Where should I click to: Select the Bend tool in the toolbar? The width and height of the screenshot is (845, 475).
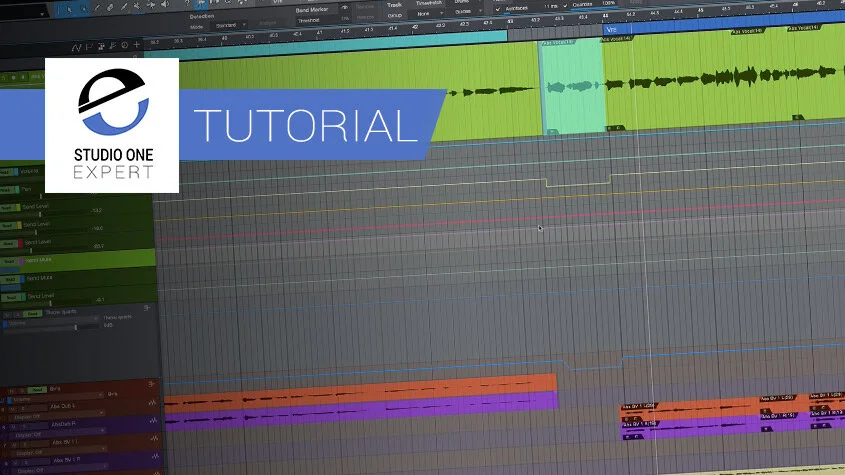(x=151, y=5)
